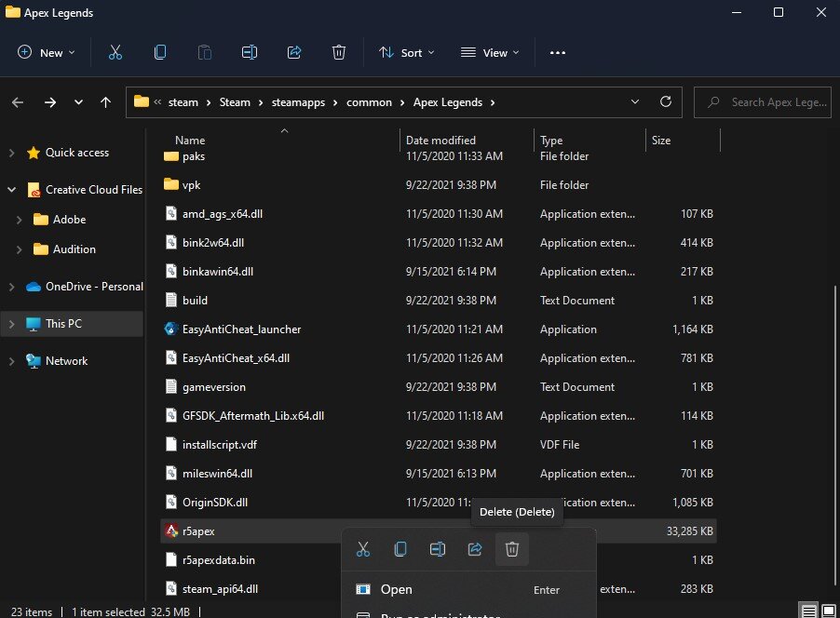Viewport: 840px width, 618px height.
Task: Click the Cut scissors icon in context menu
Action: (x=363, y=549)
